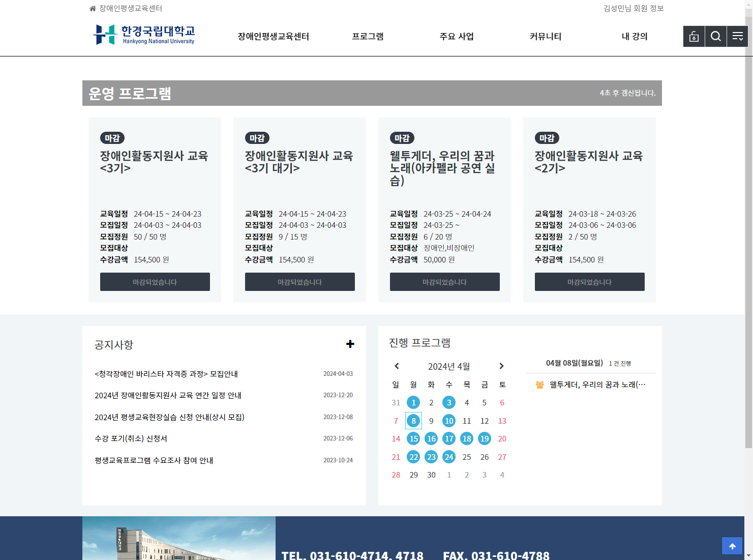
Task: Click the scroll-to-top arrow button
Action: pos(732,546)
